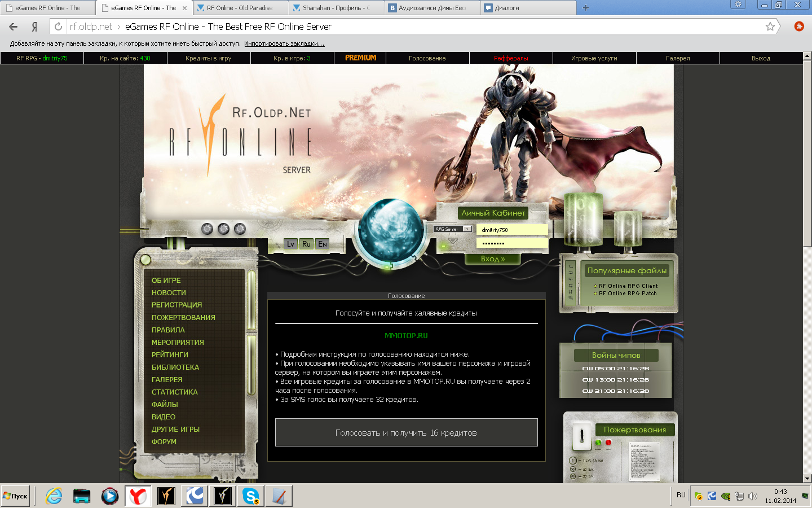The height and width of the screenshot is (508, 812).
Task: Click the Yandex 'Я' home button
Action: coord(34,27)
